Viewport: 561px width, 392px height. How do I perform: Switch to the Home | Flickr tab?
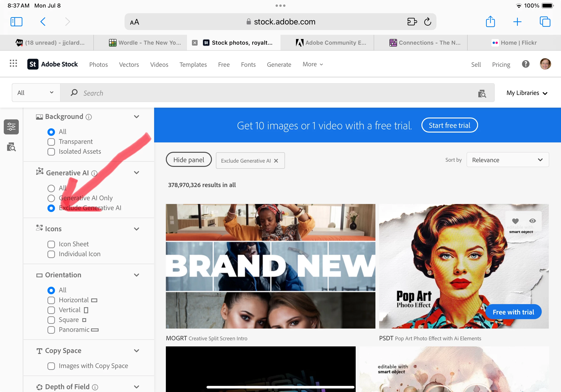click(x=514, y=43)
